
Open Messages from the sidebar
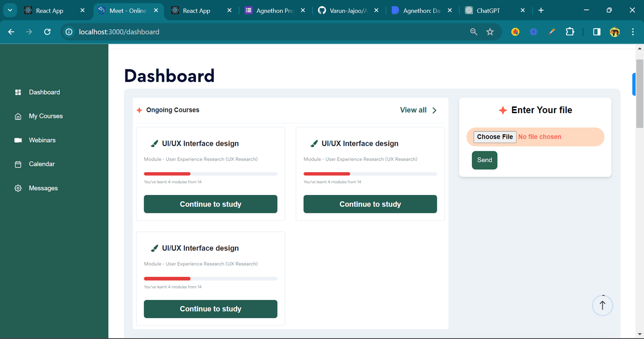click(x=43, y=188)
